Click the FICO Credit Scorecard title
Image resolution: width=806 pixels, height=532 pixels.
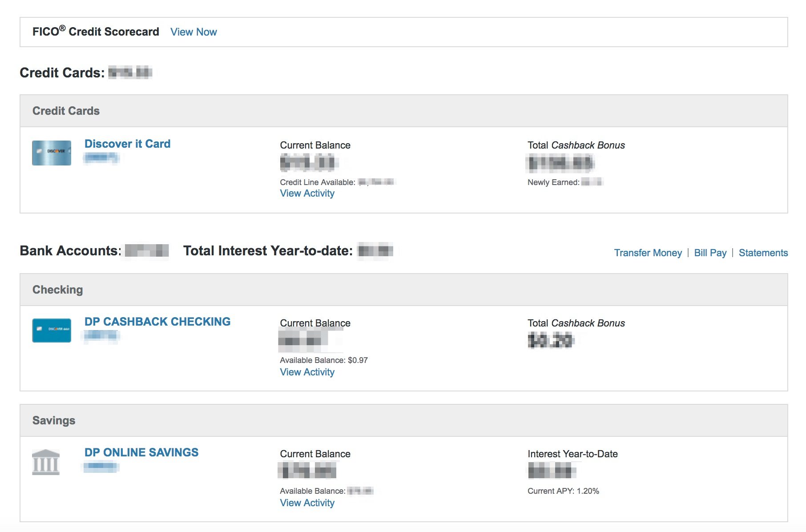click(96, 31)
